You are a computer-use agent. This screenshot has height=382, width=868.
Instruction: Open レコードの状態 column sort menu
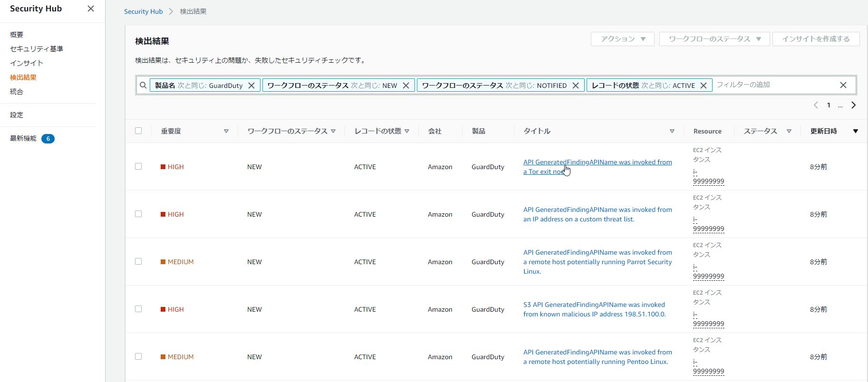[x=407, y=131]
